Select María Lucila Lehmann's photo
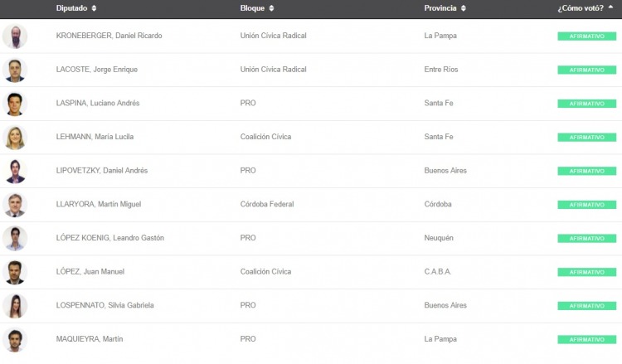Screen dimensions: 622x364 15,137
